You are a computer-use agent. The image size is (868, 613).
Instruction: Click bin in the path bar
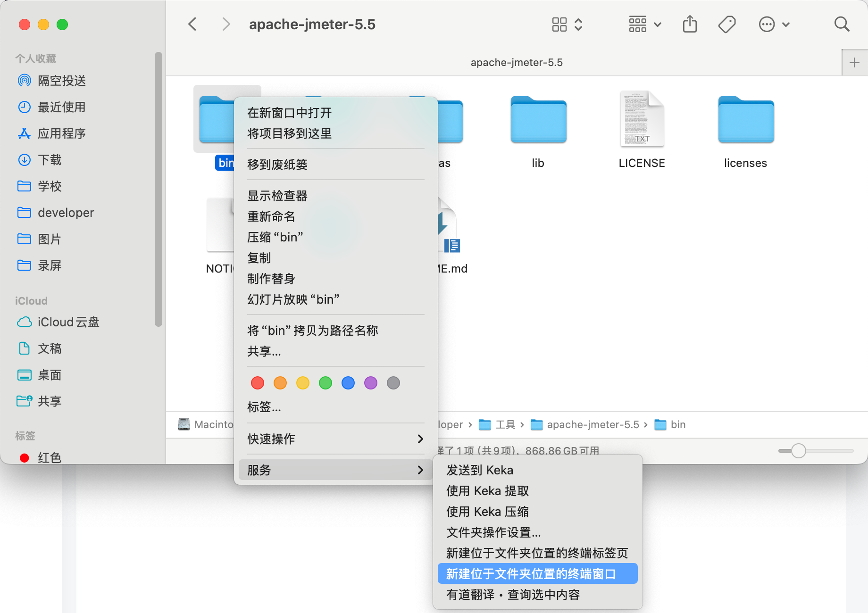[x=670, y=424]
